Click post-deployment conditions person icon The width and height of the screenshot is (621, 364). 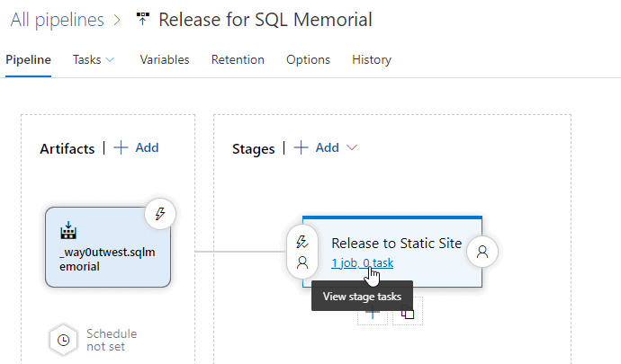[482, 252]
